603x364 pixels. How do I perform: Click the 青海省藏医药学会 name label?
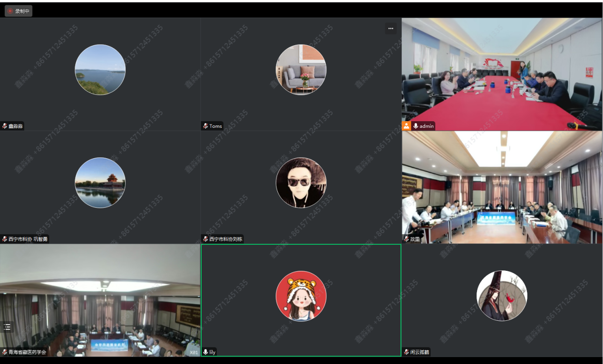[x=28, y=352]
